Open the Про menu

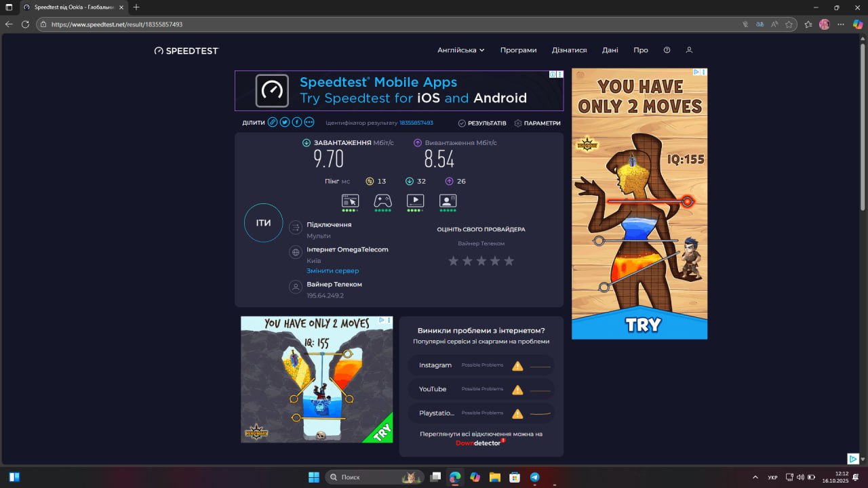641,50
